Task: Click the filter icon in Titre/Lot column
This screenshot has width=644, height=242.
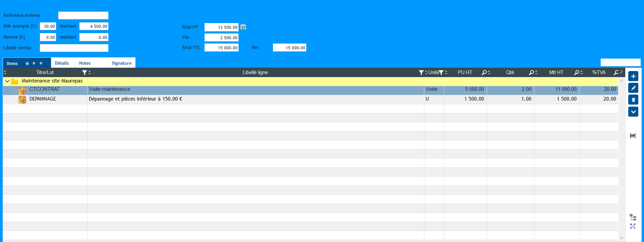Action: (85, 72)
